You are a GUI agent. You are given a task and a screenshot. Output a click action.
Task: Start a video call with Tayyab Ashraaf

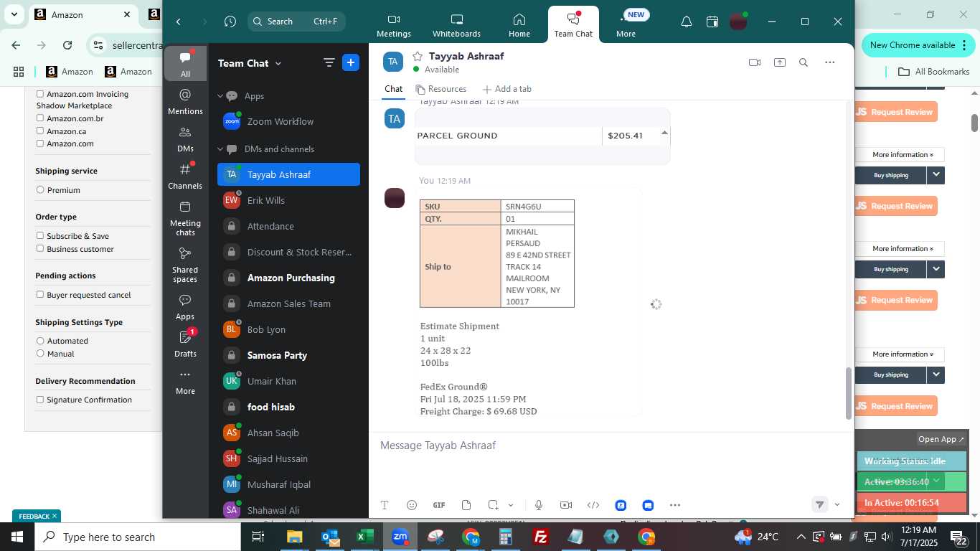(x=754, y=62)
